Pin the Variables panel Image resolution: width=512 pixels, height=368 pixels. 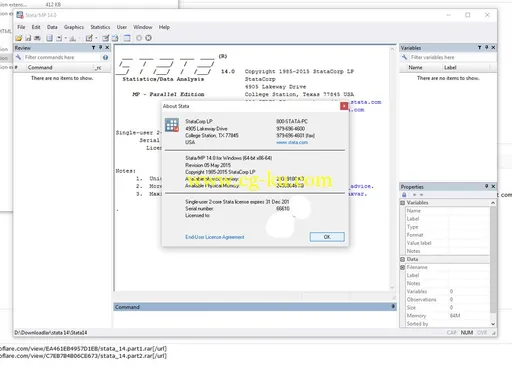pyautogui.click(x=486, y=48)
